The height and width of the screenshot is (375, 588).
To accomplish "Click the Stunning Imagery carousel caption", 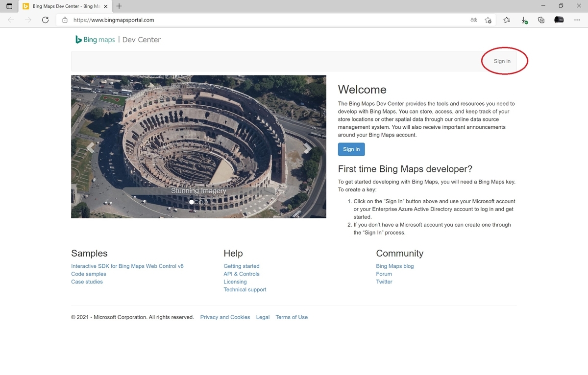I will pos(198,191).
